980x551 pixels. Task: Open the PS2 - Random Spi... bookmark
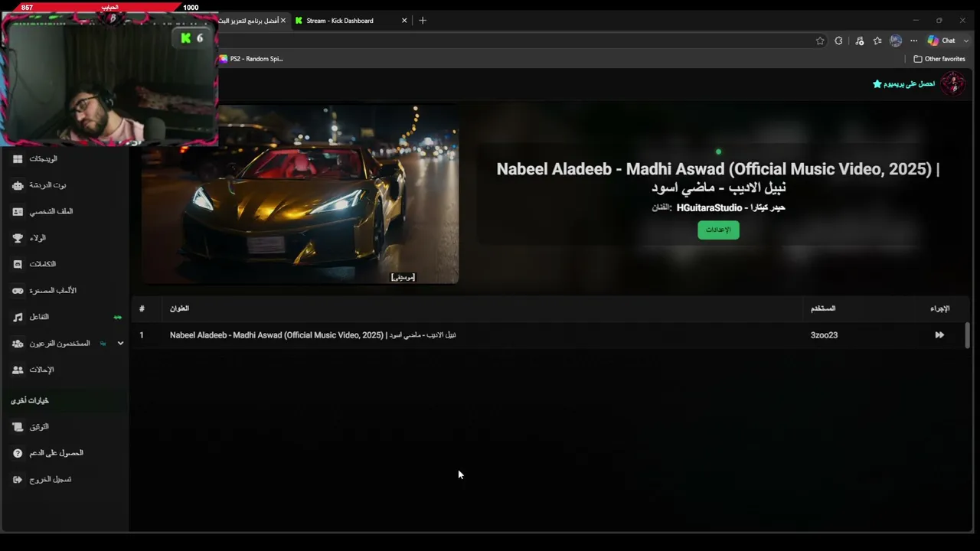[x=251, y=59]
